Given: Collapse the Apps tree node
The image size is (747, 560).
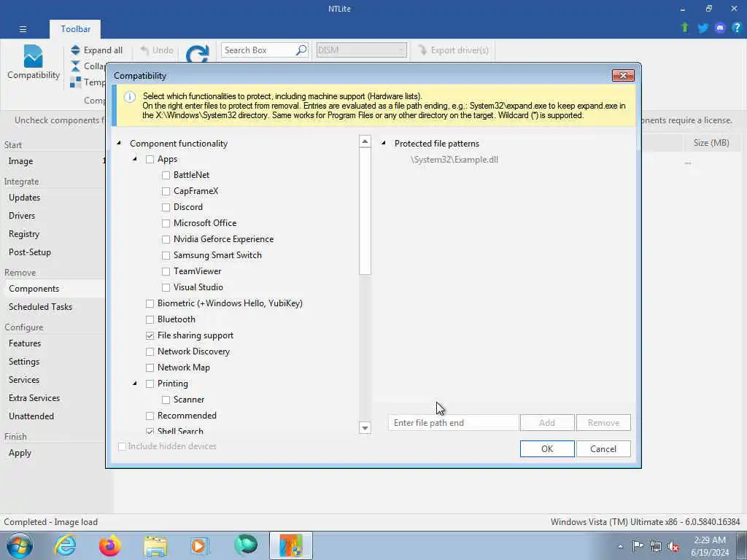Looking at the screenshot, I should coord(135,159).
